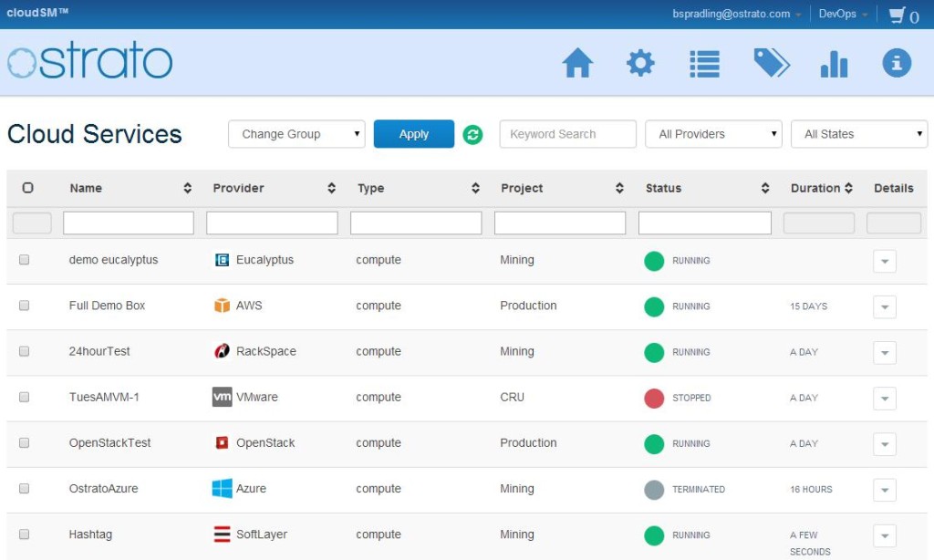This screenshot has height=560, width=934.
Task: Sort by Project column arrows
Action: 619,188
